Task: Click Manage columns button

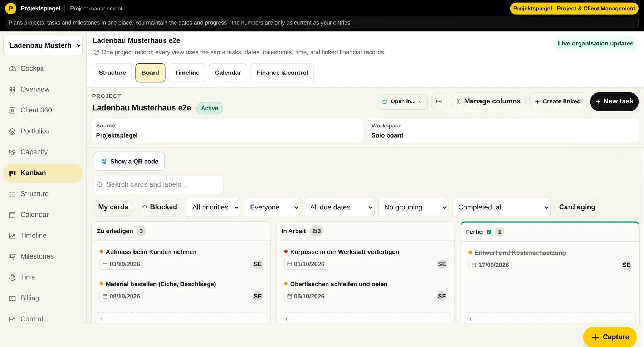Action: 488,102
